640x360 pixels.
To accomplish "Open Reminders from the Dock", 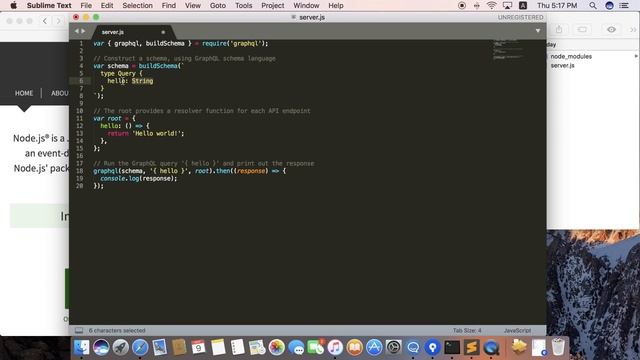I will pyautogui.click(x=238, y=347).
